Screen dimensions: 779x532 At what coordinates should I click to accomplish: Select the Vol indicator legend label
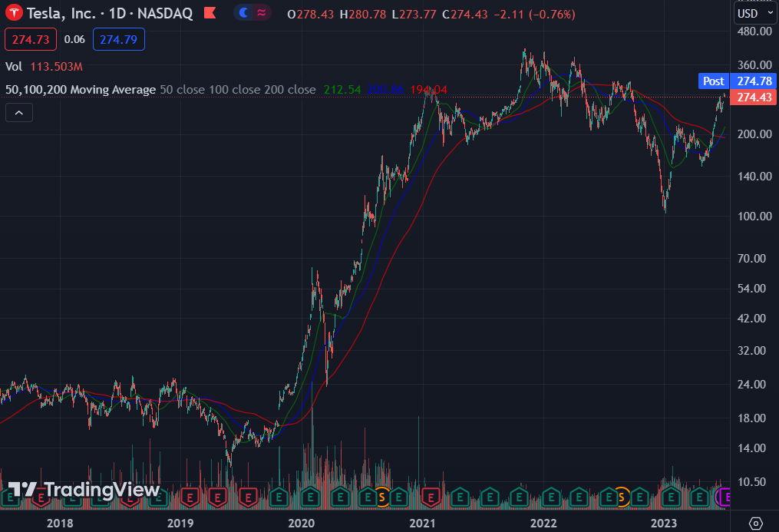[14, 67]
